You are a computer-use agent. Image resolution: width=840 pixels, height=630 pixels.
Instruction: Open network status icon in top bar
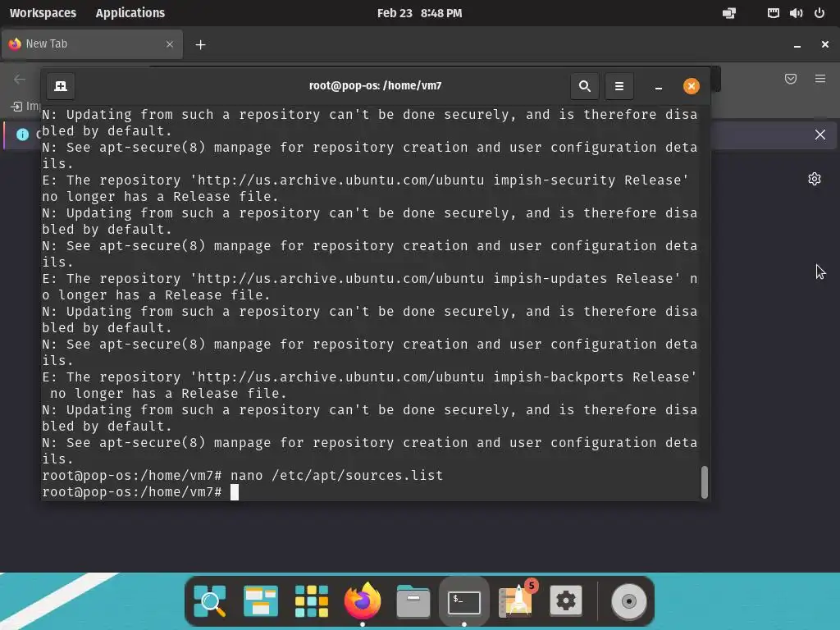(773, 13)
